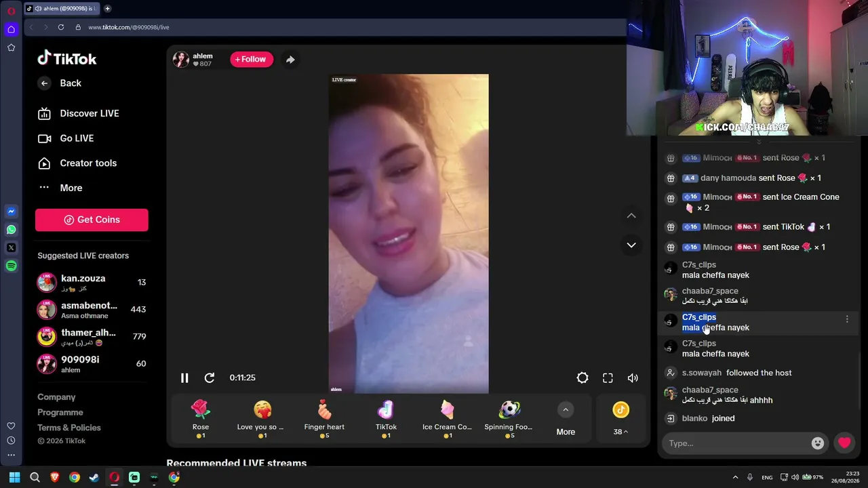868x488 pixels.
Task: Pause the live video
Action: pos(184,378)
